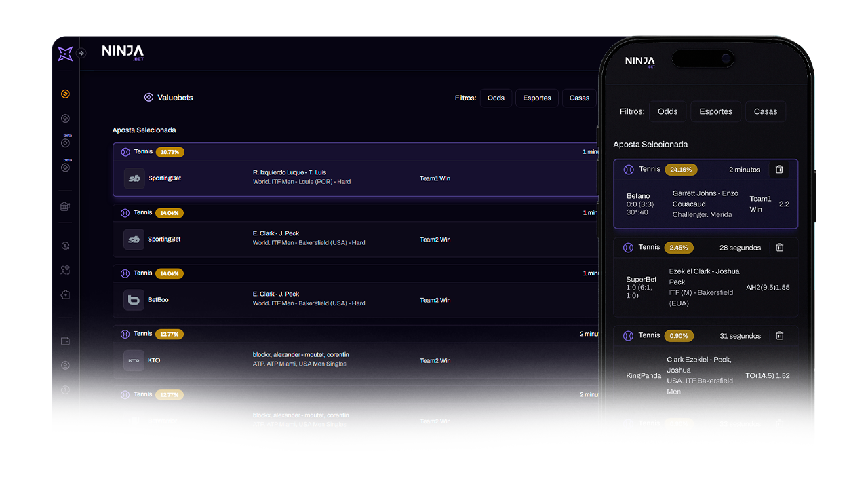Viewport: 868px width, 477px height.
Task: Open the Esportes filter on desktop
Action: coord(537,98)
